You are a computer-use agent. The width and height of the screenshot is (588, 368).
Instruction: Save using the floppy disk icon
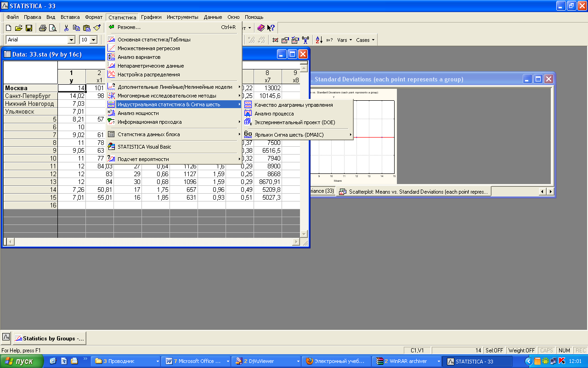point(28,28)
